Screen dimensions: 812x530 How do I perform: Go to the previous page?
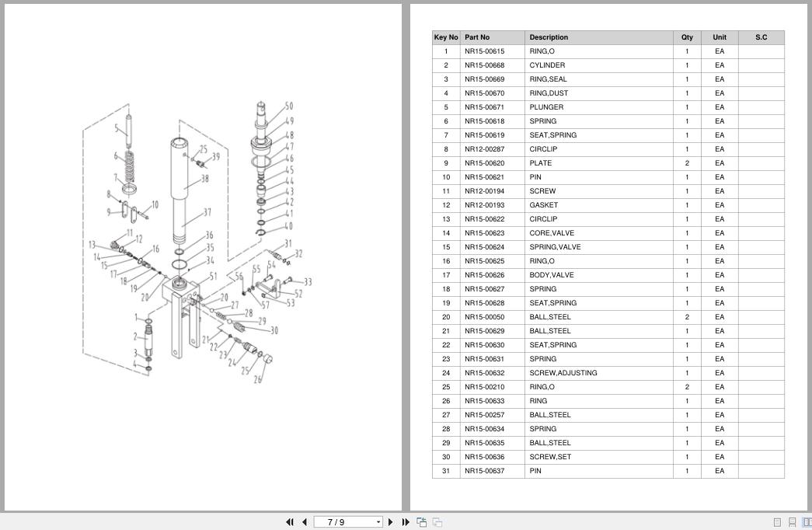pyautogui.click(x=305, y=522)
